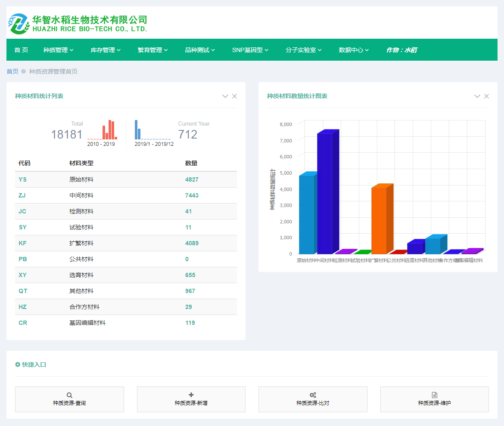Click the YS code link in table
Screen dimensions: 504x426
[x=22, y=179]
